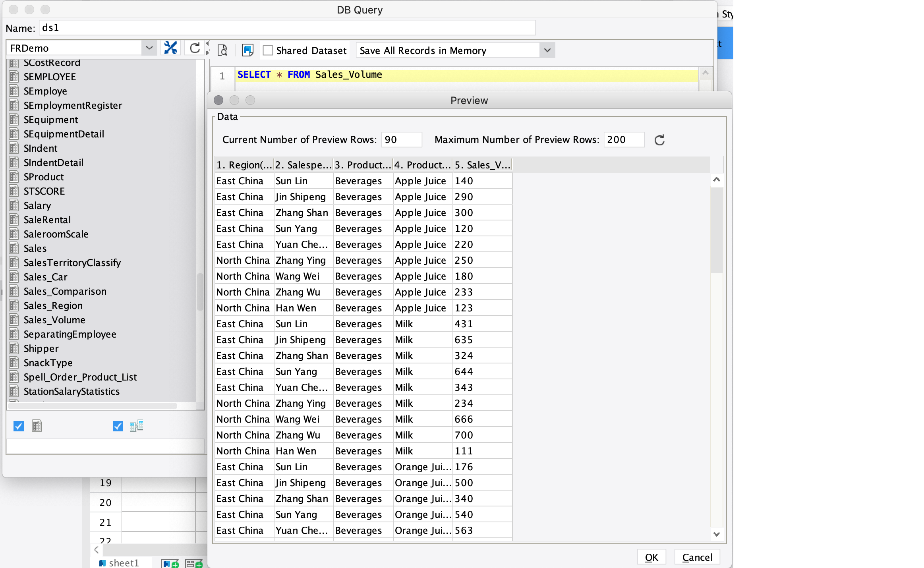Screen dimensions: 924x568
Task: Refresh the FRDemo table list
Action: coord(195,48)
